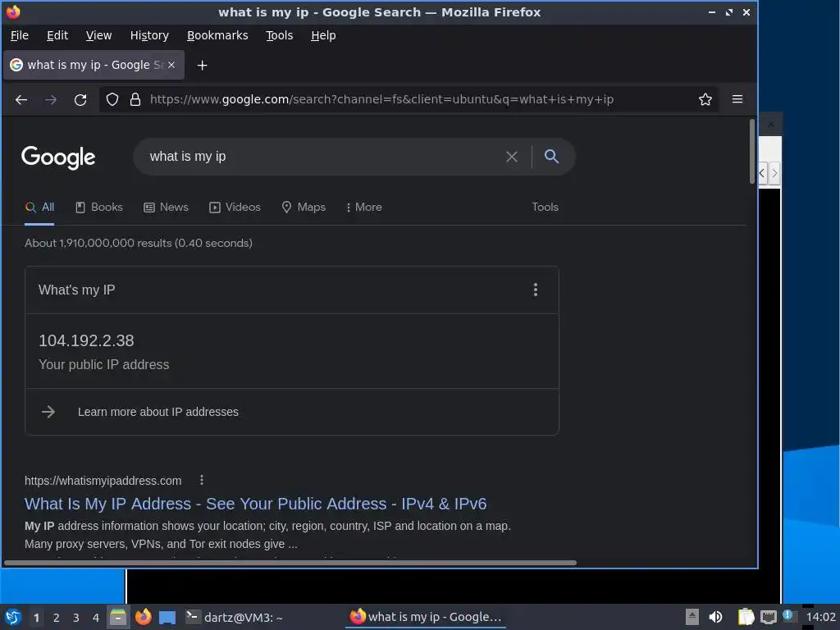Launch Firefox from taskbar quick launch
The image size is (840, 630).
pyautogui.click(x=143, y=617)
